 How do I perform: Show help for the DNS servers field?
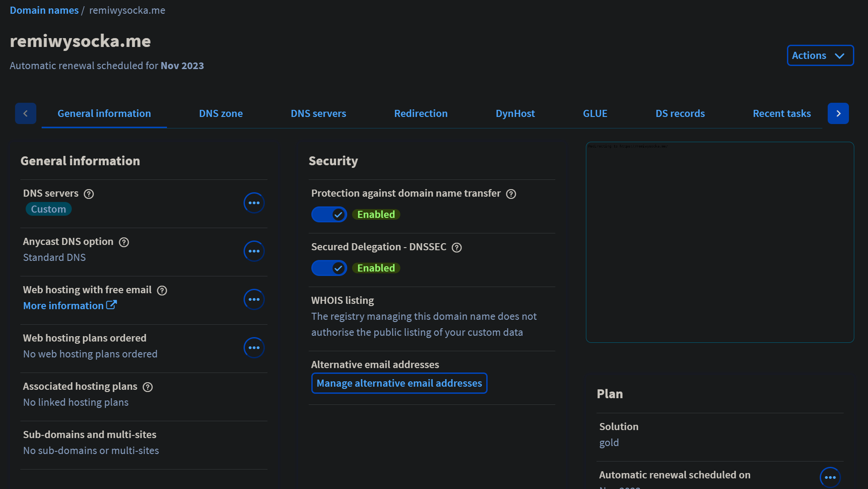89,194
